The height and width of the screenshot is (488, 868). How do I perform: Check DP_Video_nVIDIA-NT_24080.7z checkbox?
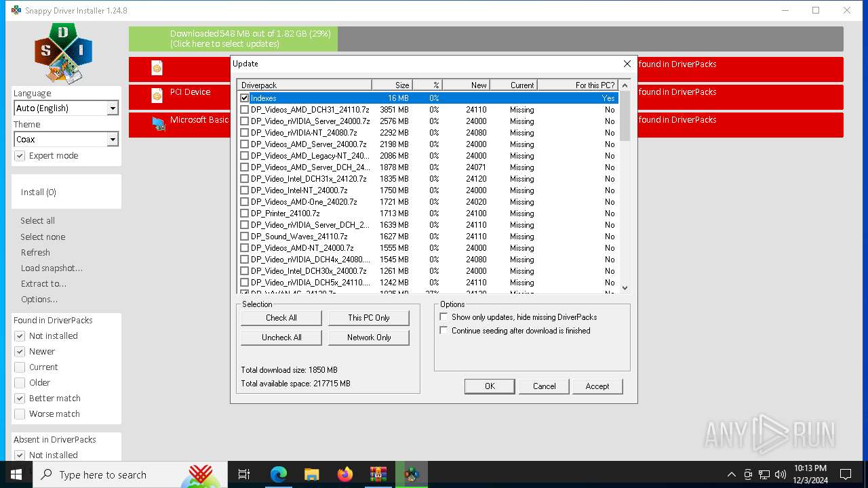tap(245, 133)
